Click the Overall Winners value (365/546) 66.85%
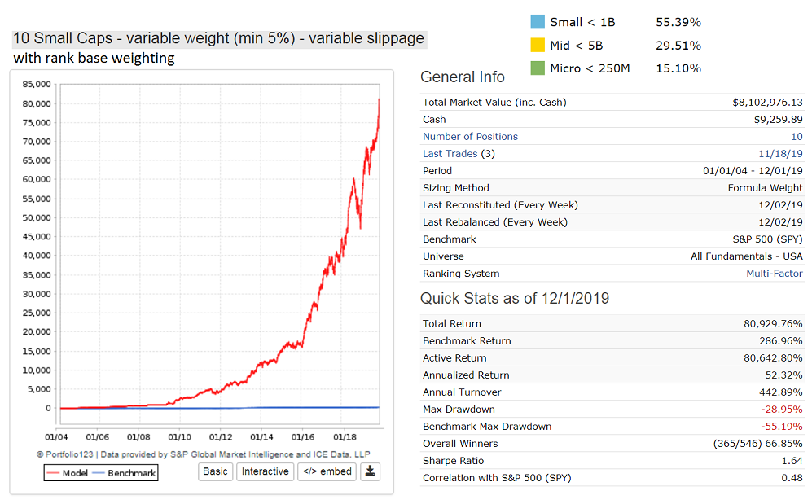The height and width of the screenshot is (504, 812). point(758,444)
